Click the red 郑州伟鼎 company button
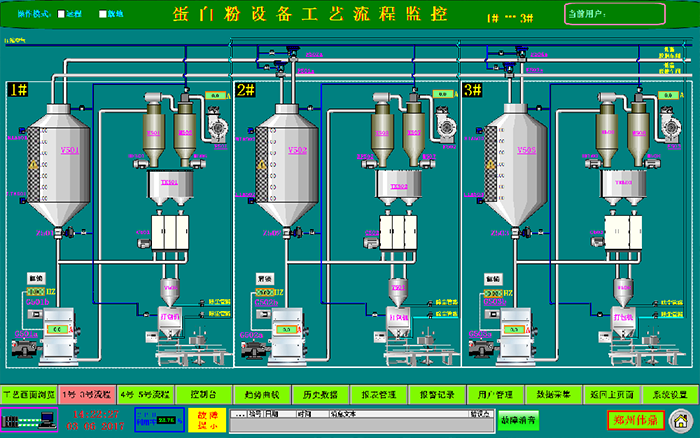This screenshot has height=438, width=700. coord(636,420)
